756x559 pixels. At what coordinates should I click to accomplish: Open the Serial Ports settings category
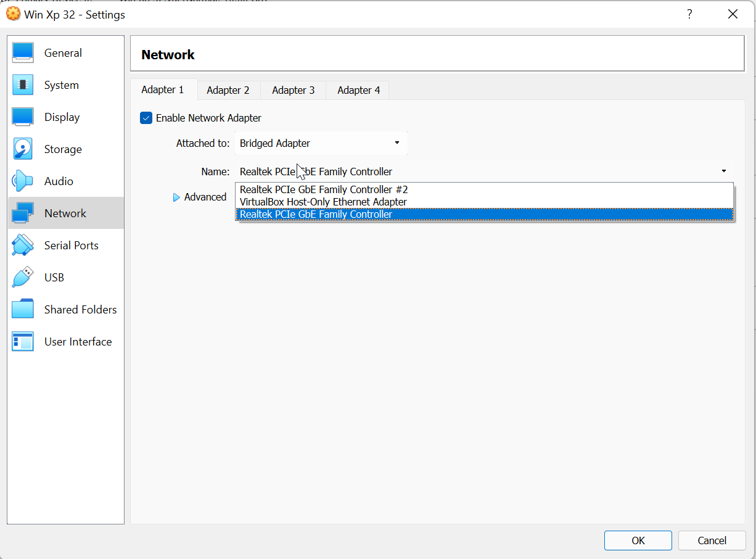(66, 246)
